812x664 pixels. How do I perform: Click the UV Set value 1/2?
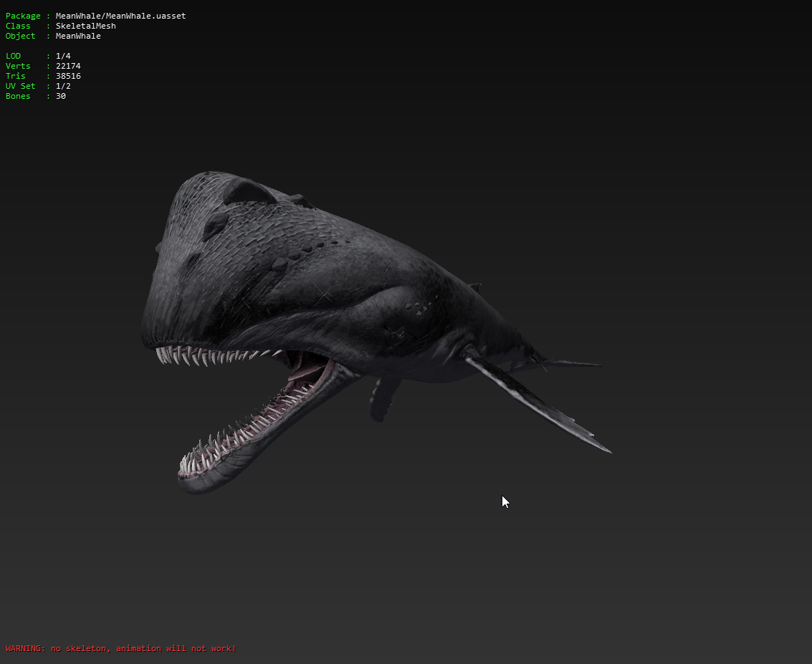pos(63,86)
